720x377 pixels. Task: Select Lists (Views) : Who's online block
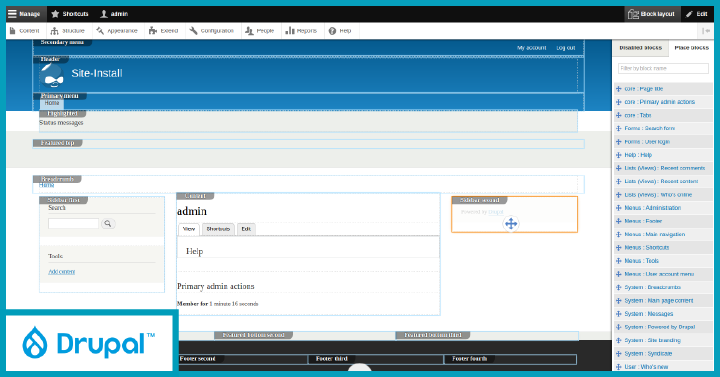(x=658, y=195)
